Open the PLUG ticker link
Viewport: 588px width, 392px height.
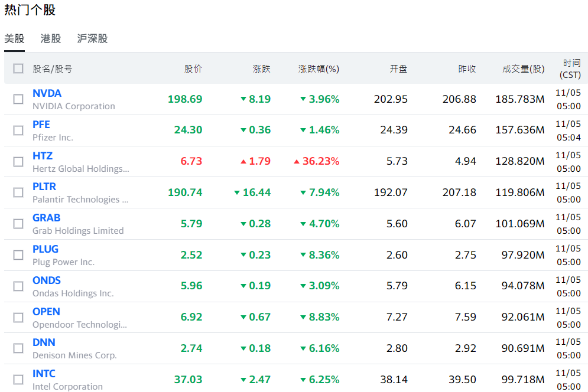[46, 249]
